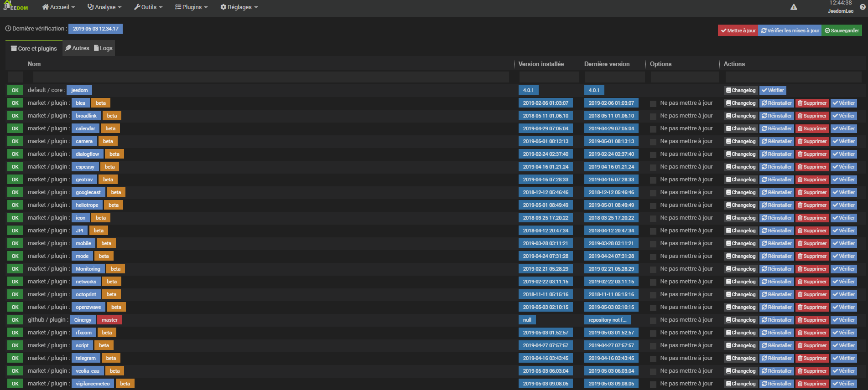Verify the openzwave plugin
This screenshot has width=868, height=390.
[x=843, y=307]
